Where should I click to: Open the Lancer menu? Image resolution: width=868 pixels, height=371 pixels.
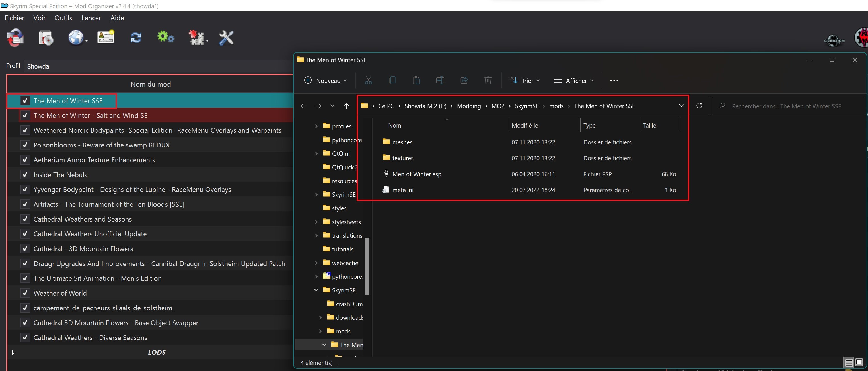tap(91, 18)
